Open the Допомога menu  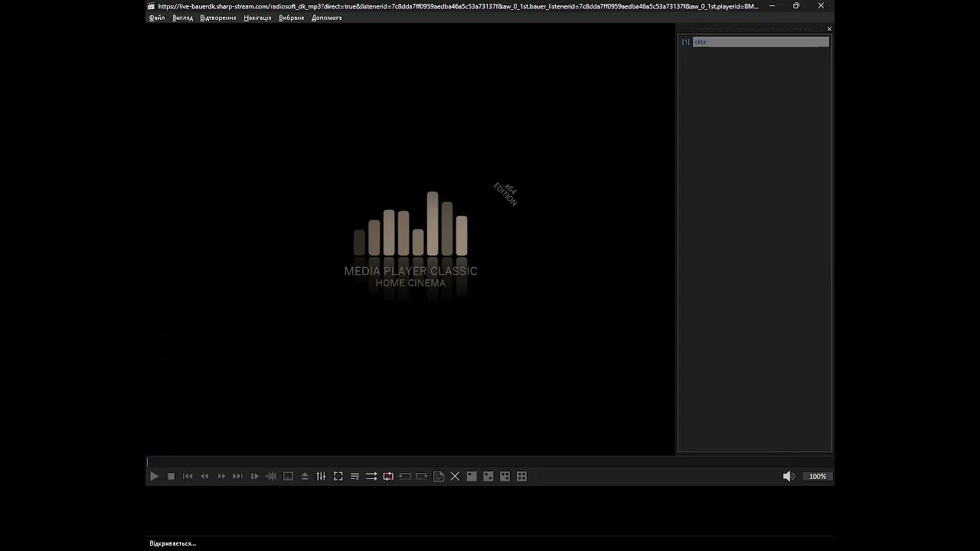tap(327, 18)
